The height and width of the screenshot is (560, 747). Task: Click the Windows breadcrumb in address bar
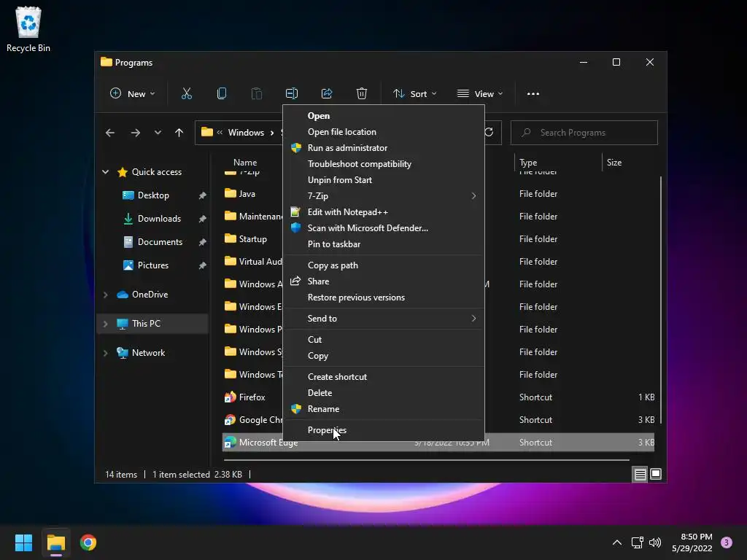246,133
